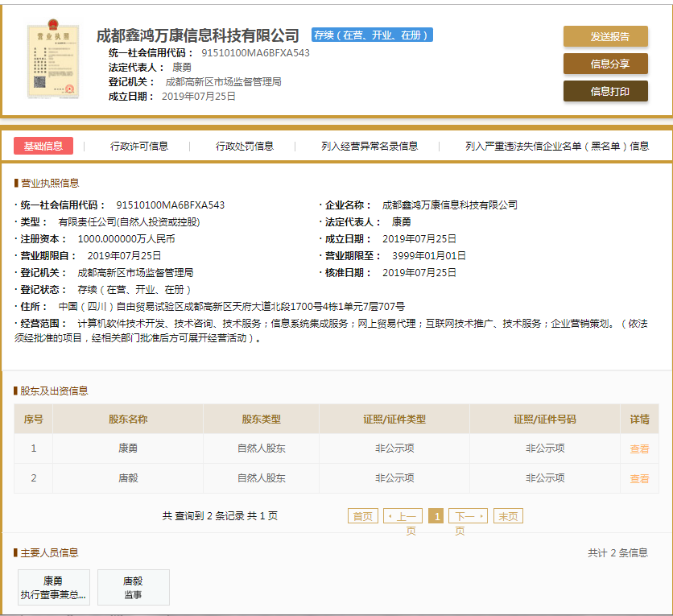Screen dimensions: 673x616
Task: Click the 唐毅 监事 personnel card
Action: point(134,587)
